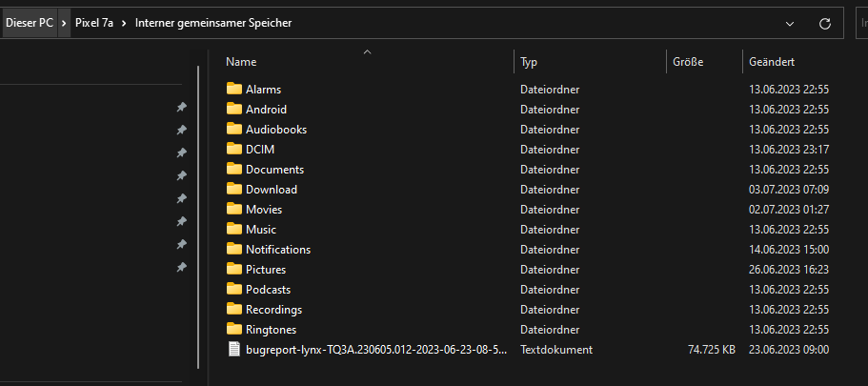Refresh the current folder view
868x386 pixels.
pyautogui.click(x=824, y=23)
